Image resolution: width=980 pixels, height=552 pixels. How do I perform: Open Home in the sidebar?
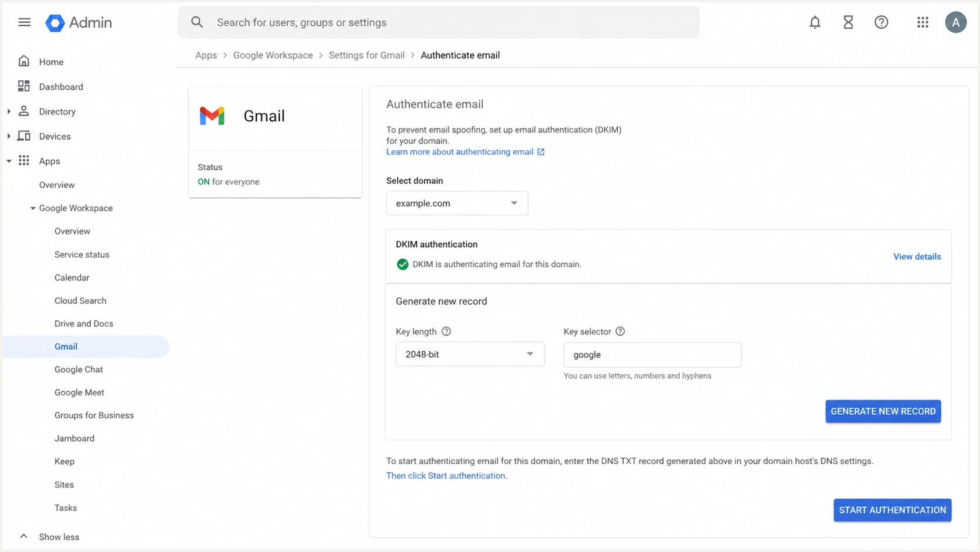point(51,62)
